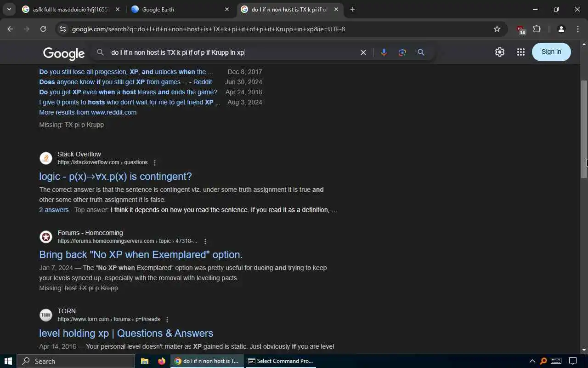Open the orange search tray icon

pyautogui.click(x=543, y=361)
